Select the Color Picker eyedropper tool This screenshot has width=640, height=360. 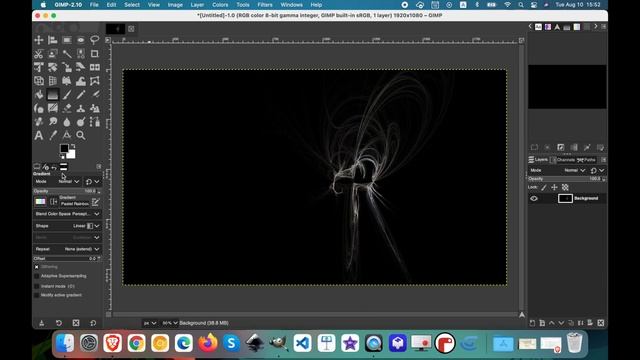[x=53, y=135]
